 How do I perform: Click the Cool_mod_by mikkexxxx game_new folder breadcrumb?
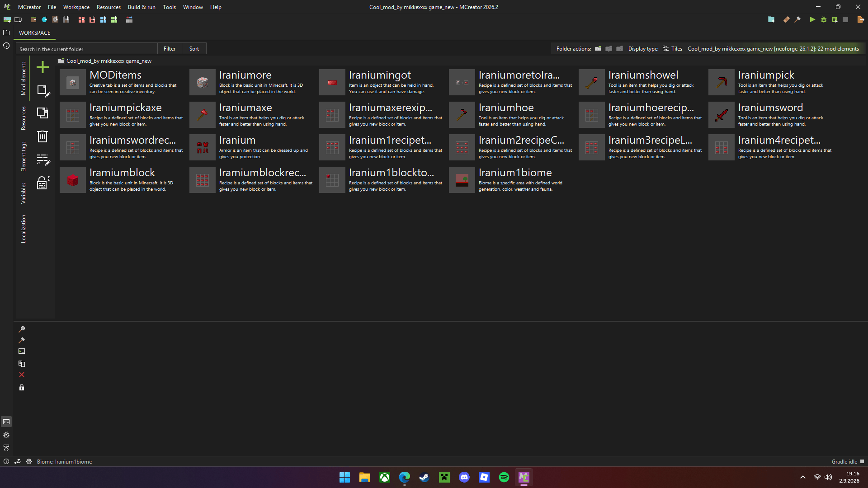point(105,61)
